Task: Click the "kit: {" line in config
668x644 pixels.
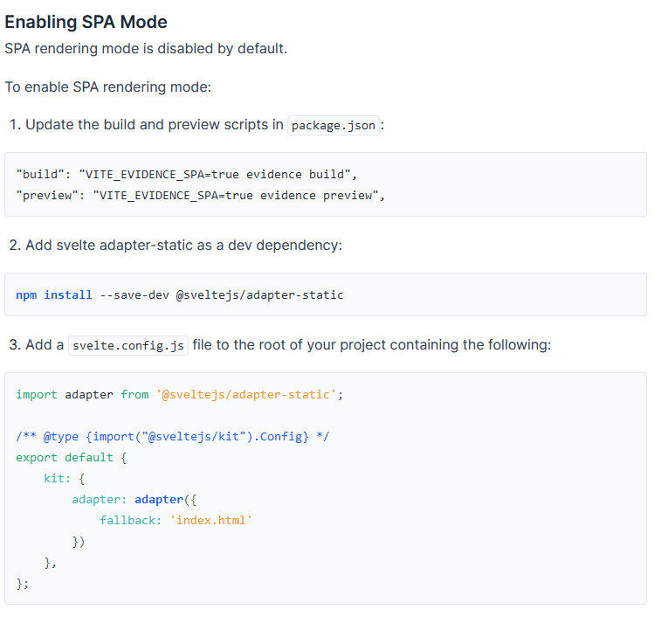Action: coord(64,478)
